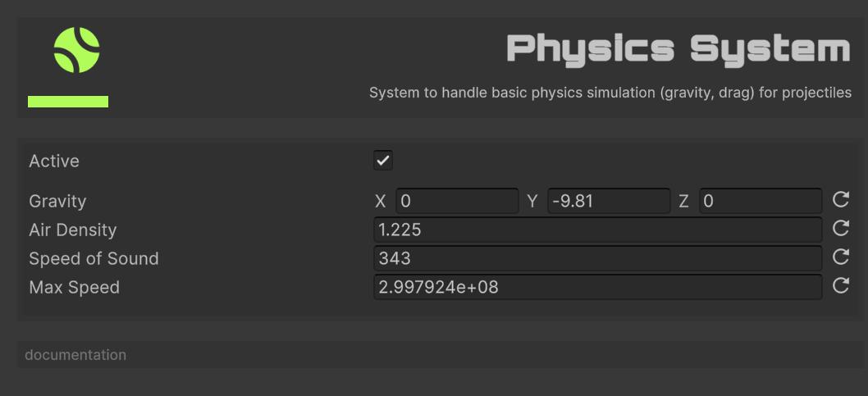Image resolution: width=868 pixels, height=396 pixels.
Task: Reset the Gravity vector to default
Action: click(841, 199)
